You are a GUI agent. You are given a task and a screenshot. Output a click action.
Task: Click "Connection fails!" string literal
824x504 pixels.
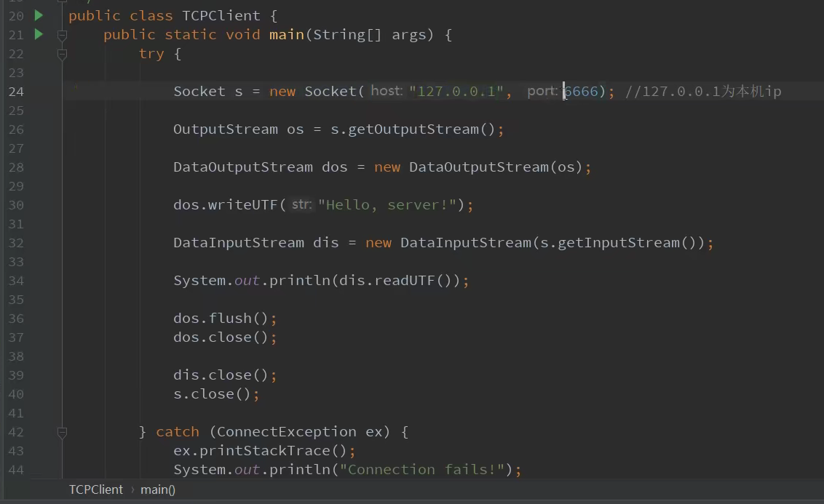422,469
